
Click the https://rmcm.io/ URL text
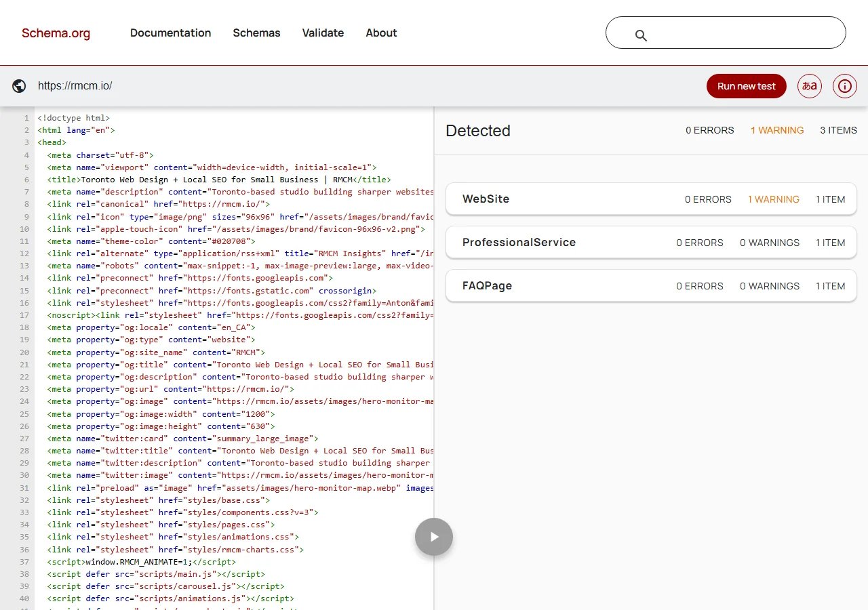click(x=75, y=86)
